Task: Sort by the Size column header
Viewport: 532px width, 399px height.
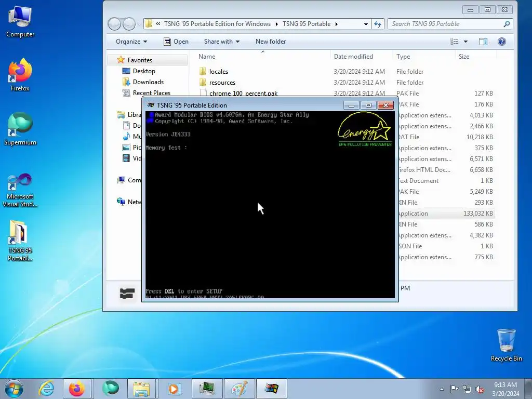Action: coord(476,57)
